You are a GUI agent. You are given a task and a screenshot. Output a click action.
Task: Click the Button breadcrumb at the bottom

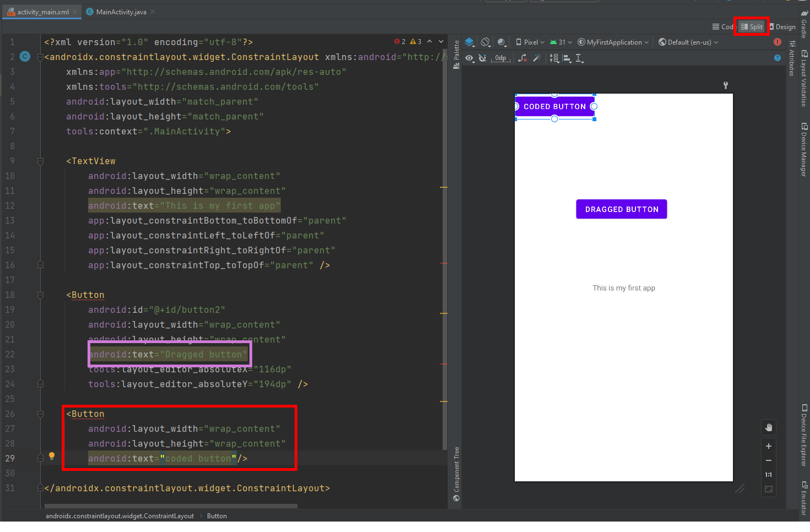[217, 516]
